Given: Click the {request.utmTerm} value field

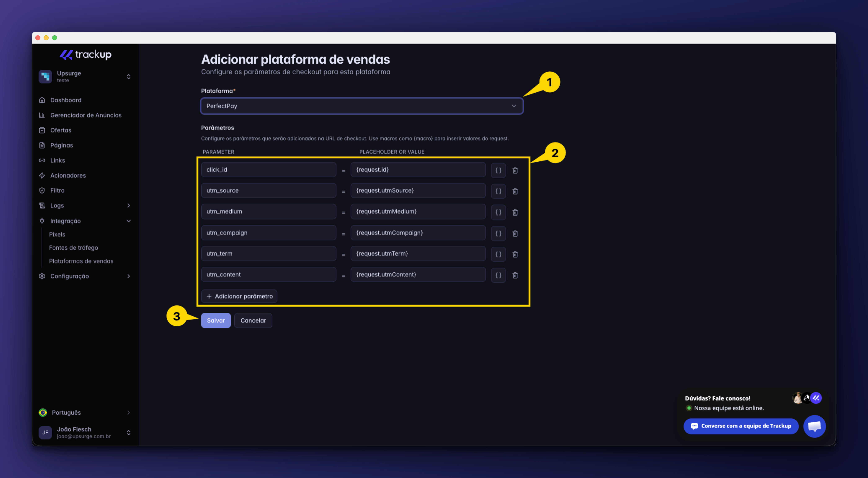Looking at the screenshot, I should coord(418,254).
